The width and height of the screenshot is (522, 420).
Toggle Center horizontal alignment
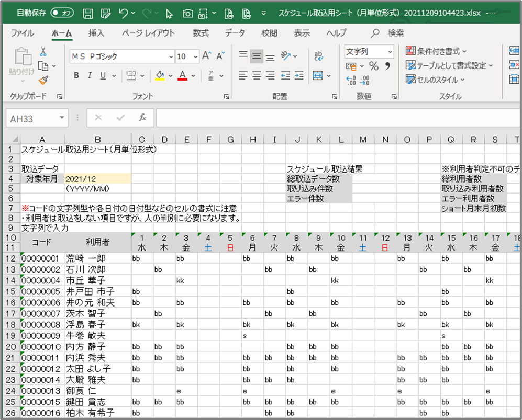(257, 75)
